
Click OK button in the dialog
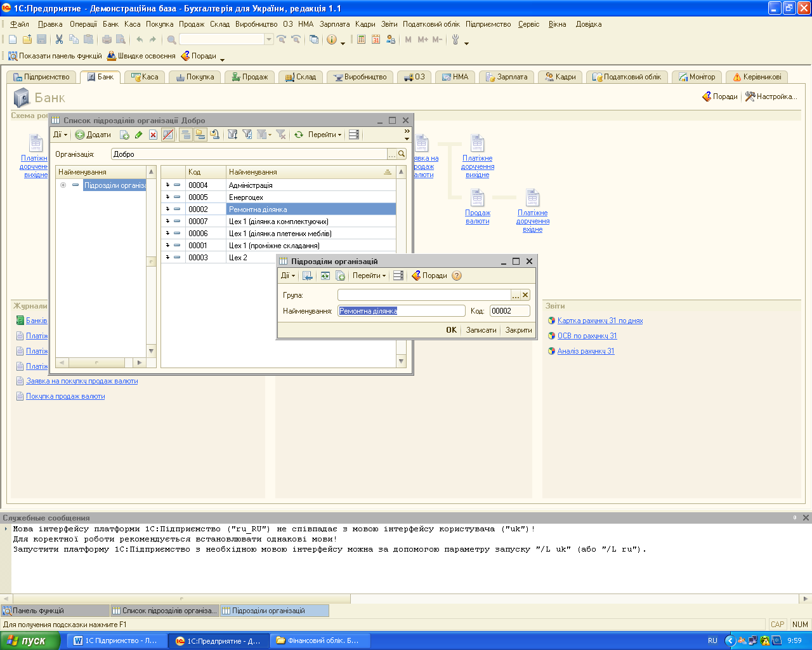tap(452, 330)
